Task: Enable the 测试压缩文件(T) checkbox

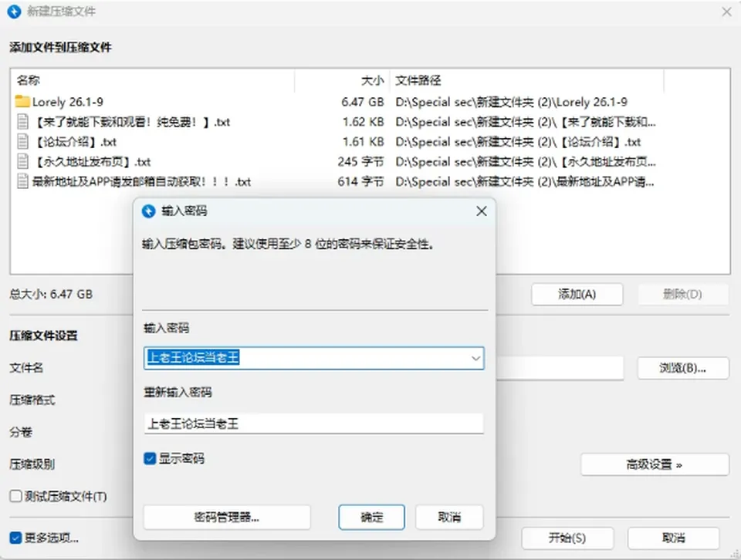Action: (x=15, y=496)
